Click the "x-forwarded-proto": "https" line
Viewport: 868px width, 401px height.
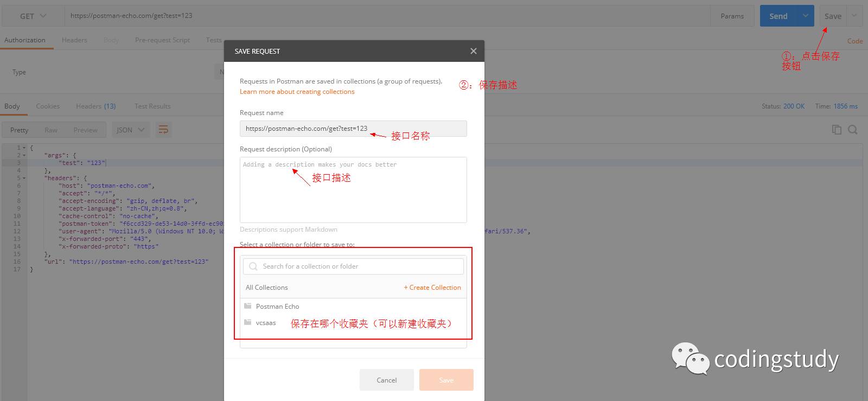pyautogui.click(x=108, y=246)
